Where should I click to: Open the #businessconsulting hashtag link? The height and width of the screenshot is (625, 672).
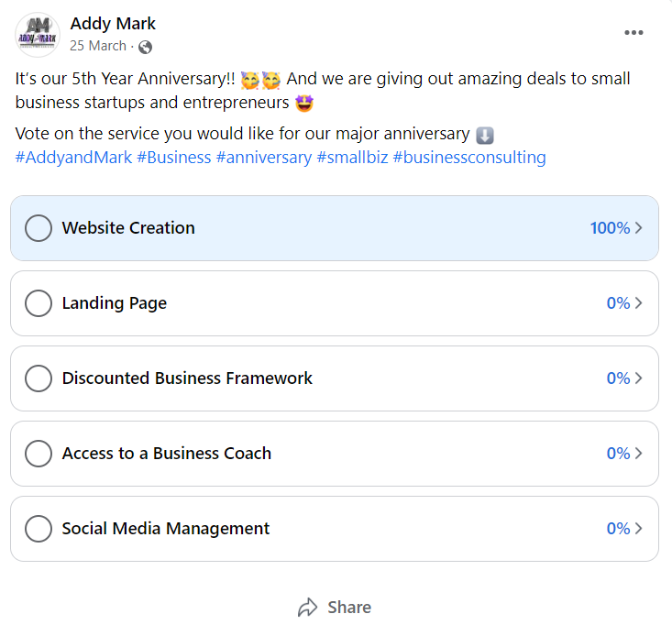click(x=468, y=158)
